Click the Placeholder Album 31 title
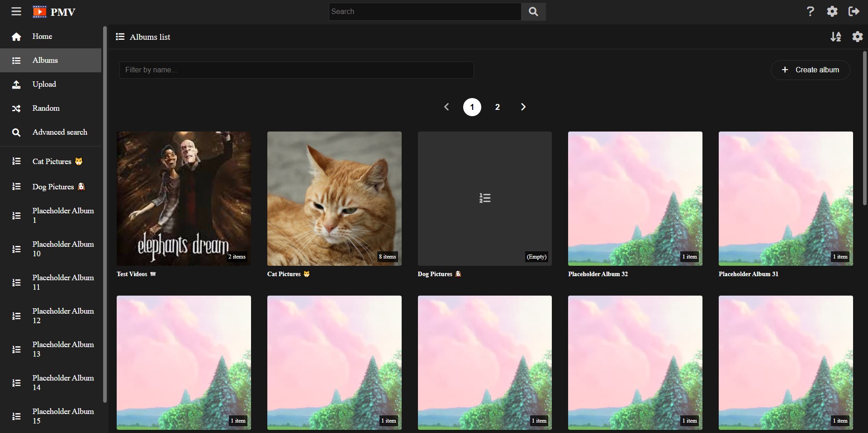 click(x=749, y=274)
